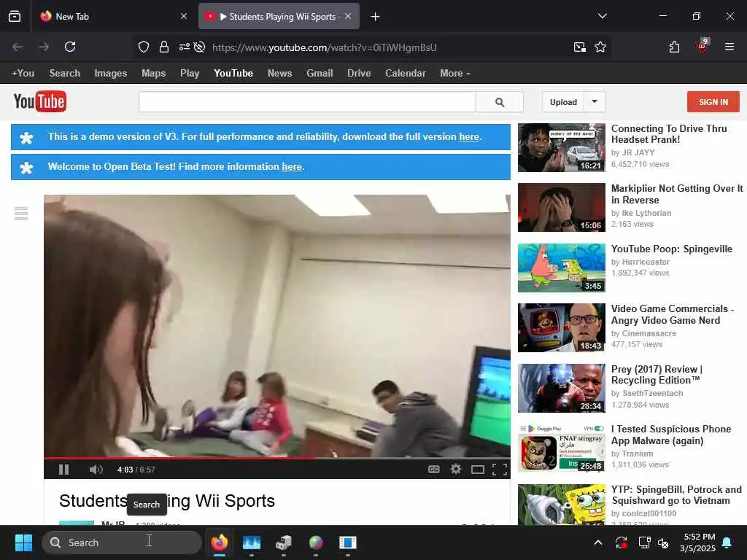Open the +You link
Screen dimensions: 747x560
click(23, 74)
